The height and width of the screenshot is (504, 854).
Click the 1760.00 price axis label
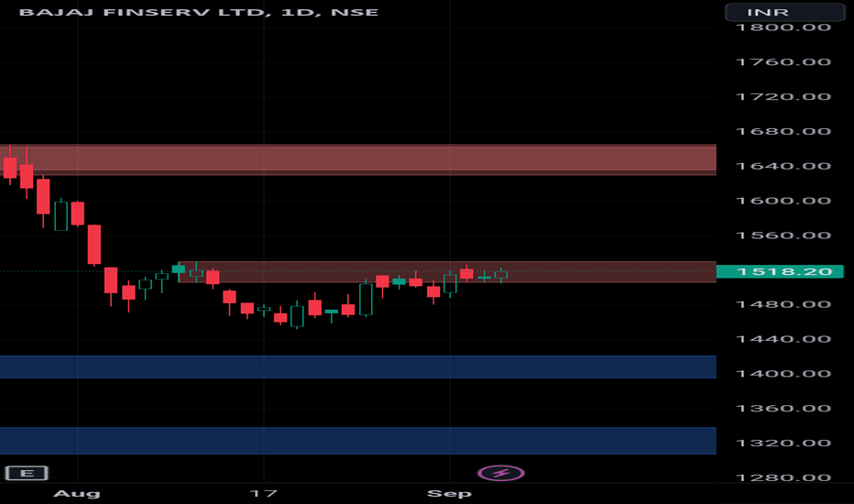click(x=783, y=62)
